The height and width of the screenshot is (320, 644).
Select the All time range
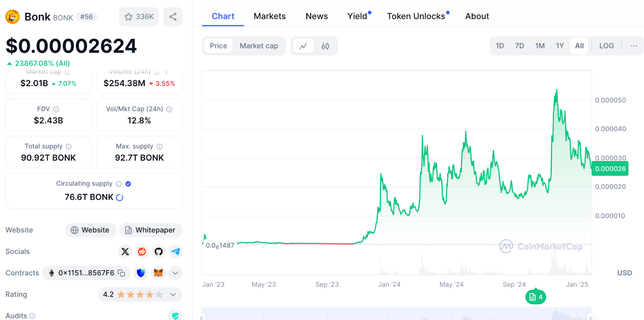coord(579,46)
